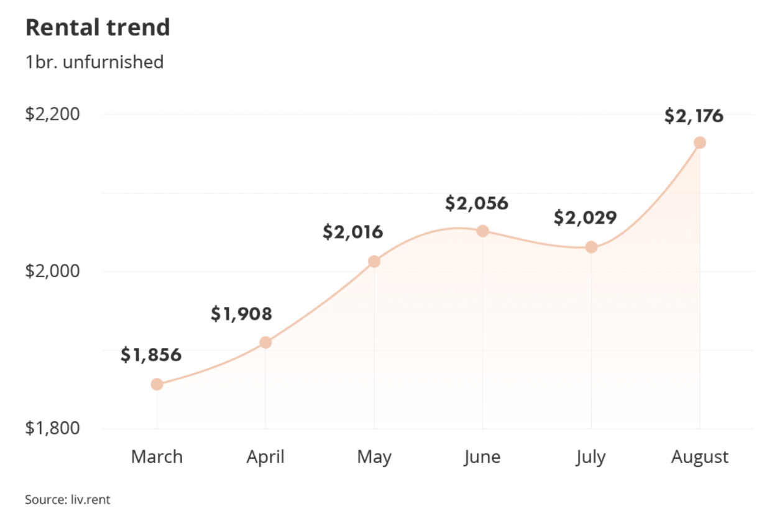Click the $1,800 y-axis label
The height and width of the screenshot is (532, 777).
(53, 428)
